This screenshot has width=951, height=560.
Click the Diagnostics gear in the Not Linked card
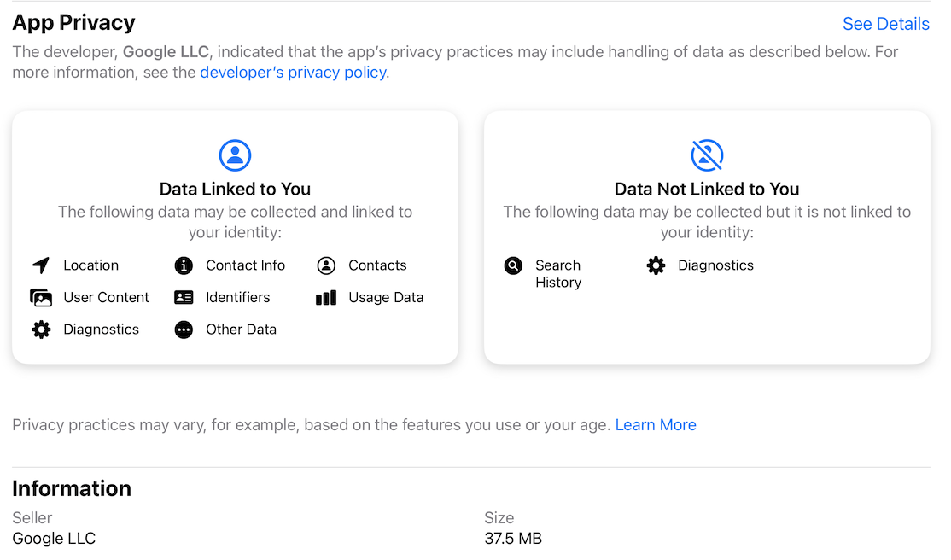click(656, 265)
